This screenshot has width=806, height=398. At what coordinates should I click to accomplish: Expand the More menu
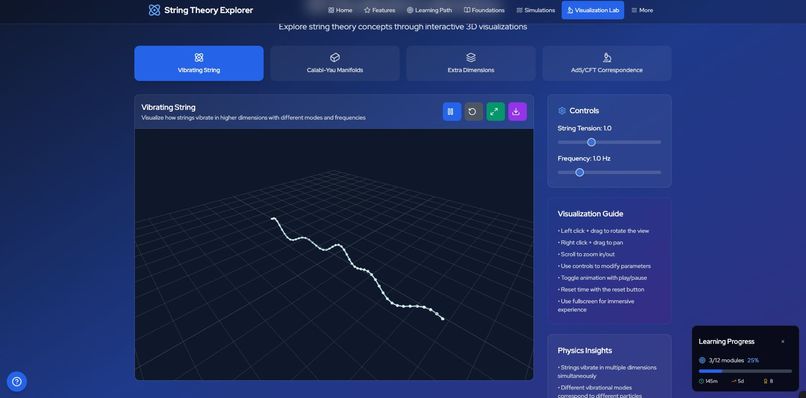tap(642, 10)
